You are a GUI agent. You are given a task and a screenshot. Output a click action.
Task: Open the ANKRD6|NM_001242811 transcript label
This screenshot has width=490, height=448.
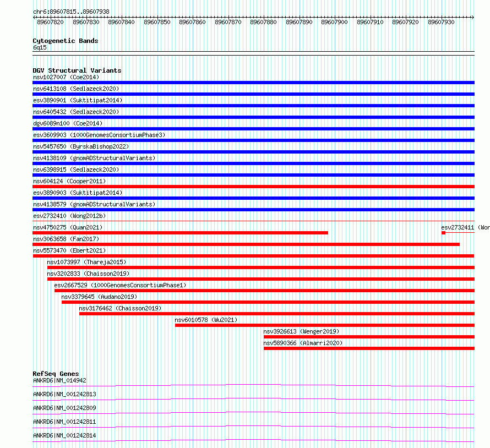[64, 422]
